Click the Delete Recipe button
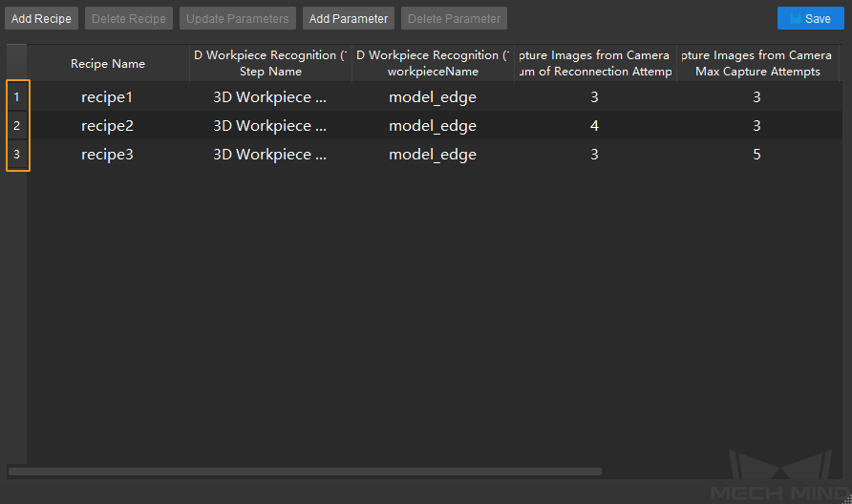The image size is (852, 504). tap(129, 18)
